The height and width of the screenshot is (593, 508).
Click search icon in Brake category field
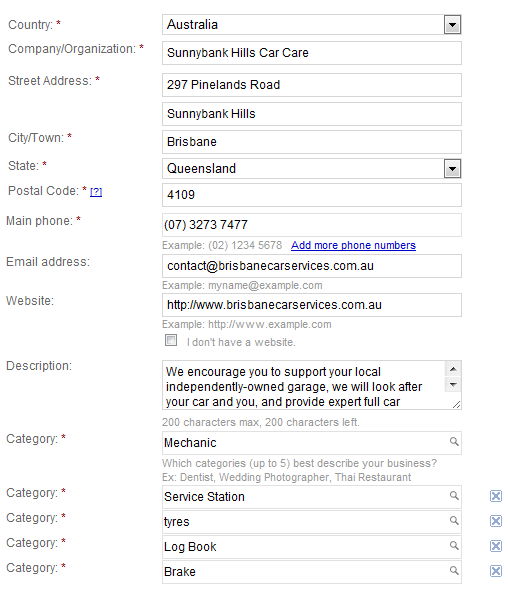454,570
